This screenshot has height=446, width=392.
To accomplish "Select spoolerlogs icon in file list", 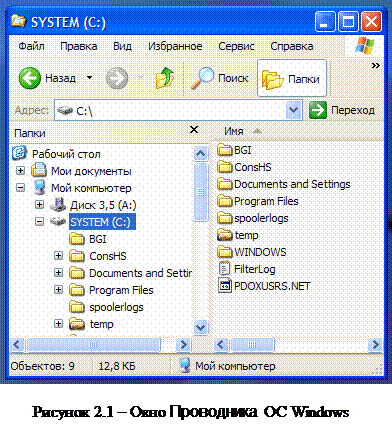I will (225, 218).
